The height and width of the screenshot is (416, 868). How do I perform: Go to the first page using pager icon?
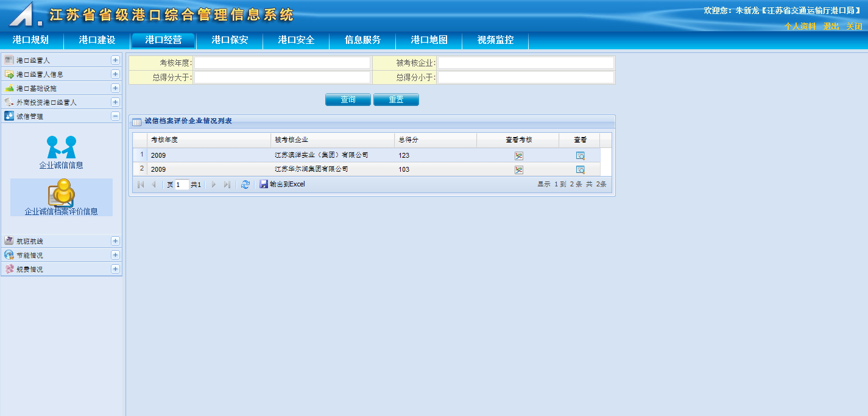[141, 185]
